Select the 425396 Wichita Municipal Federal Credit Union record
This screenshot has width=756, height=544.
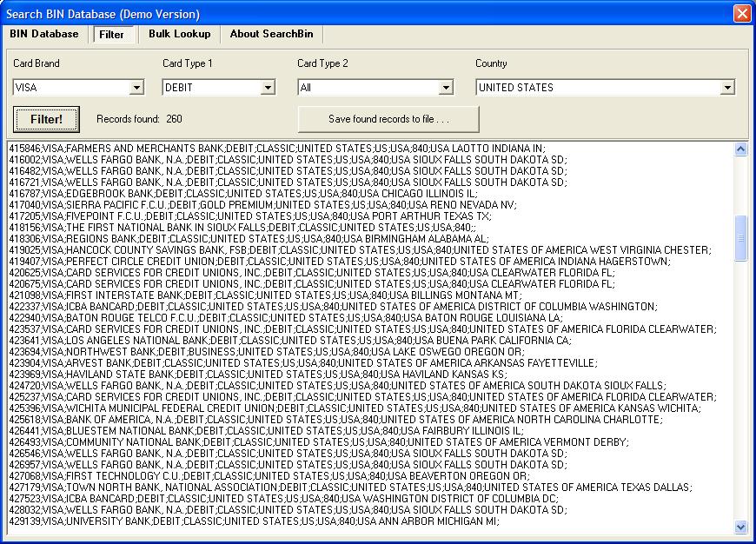click(x=355, y=408)
